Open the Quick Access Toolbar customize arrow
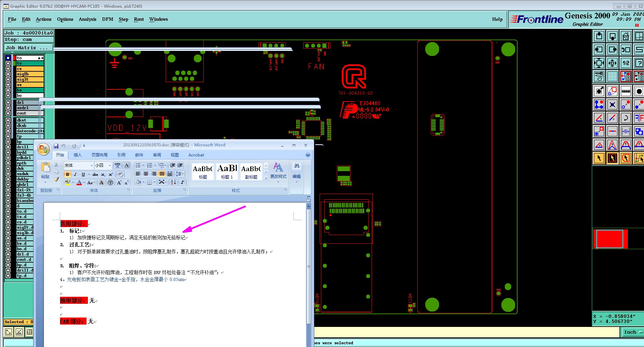This screenshot has height=347, width=644. pos(84,146)
